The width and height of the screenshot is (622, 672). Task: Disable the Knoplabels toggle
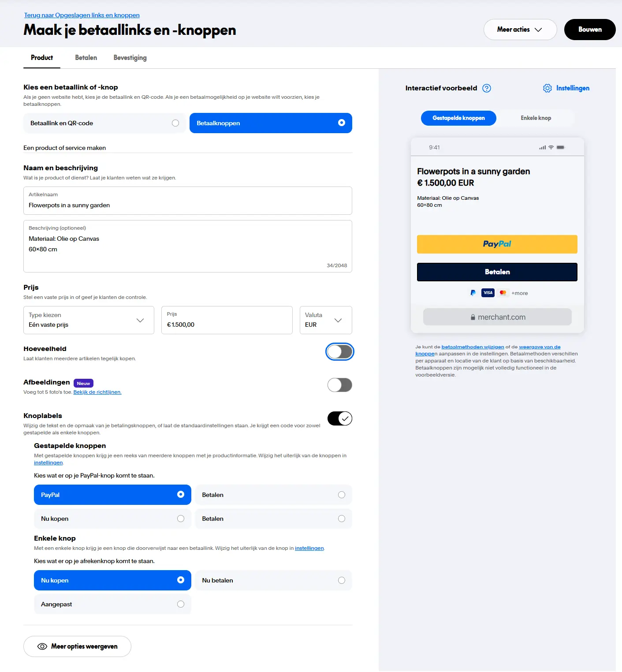coord(339,418)
